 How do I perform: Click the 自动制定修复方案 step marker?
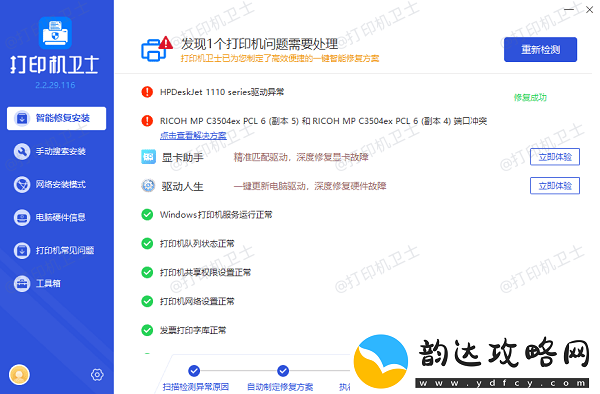click(x=283, y=371)
